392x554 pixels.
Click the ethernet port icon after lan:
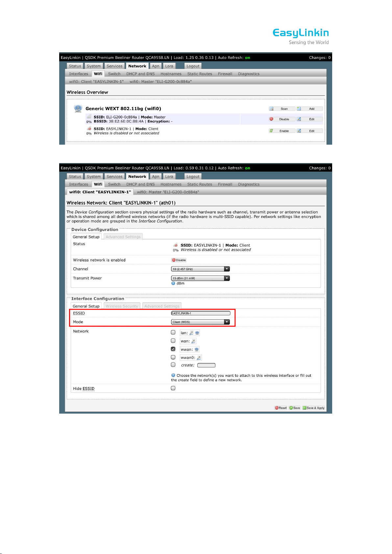(x=191, y=333)
